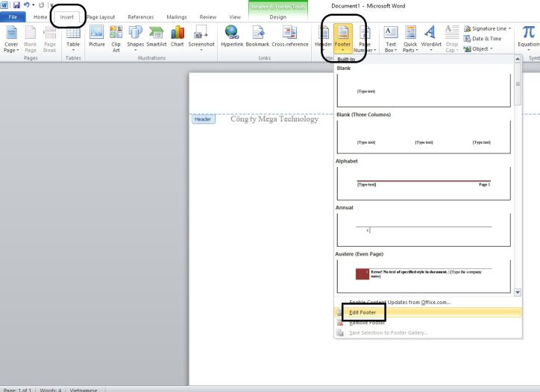Click the Word application icon
Screen dimensions: 540x392
pyautogui.click(x=4, y=5)
